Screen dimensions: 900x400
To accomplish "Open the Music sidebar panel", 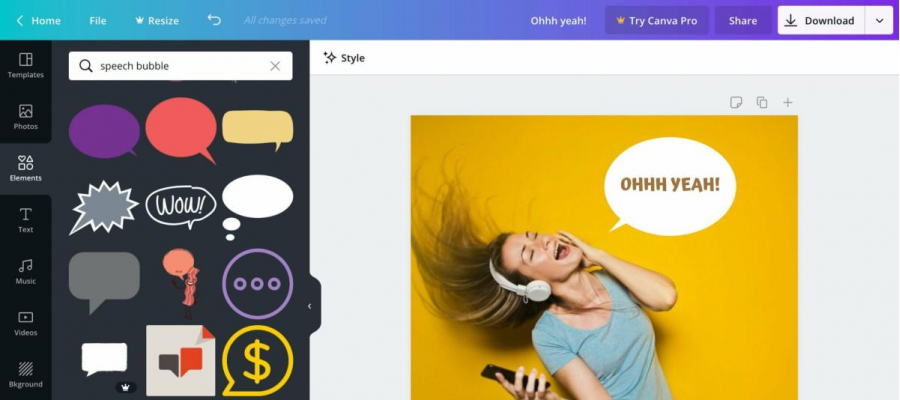I will [25, 272].
